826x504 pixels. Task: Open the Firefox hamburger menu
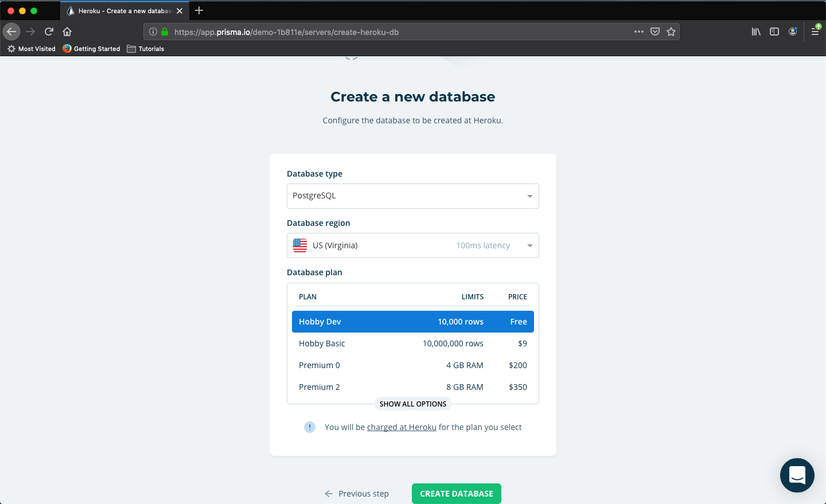pos(815,32)
